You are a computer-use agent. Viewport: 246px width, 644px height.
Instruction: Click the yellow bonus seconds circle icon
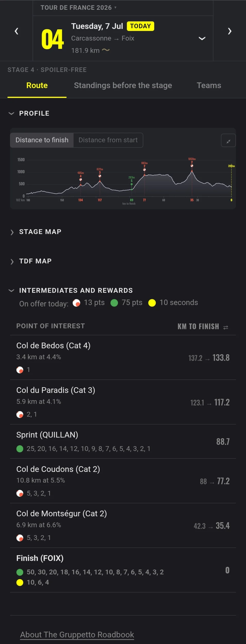click(x=152, y=303)
